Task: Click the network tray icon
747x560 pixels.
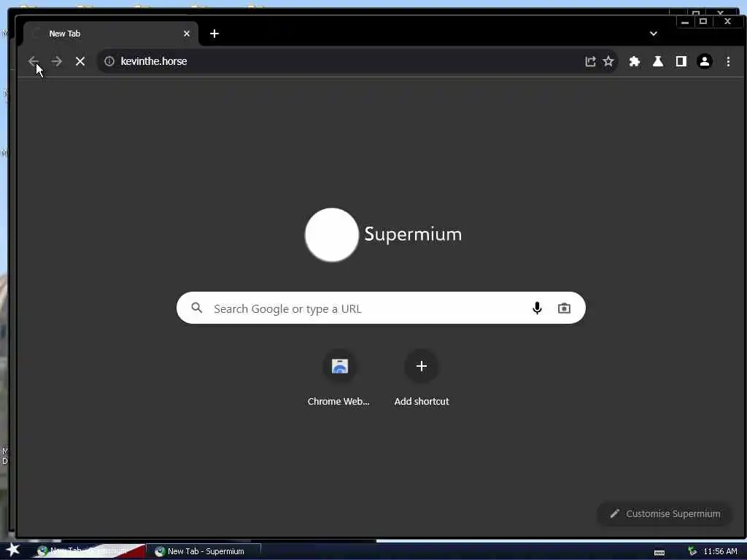Action: pos(692,551)
